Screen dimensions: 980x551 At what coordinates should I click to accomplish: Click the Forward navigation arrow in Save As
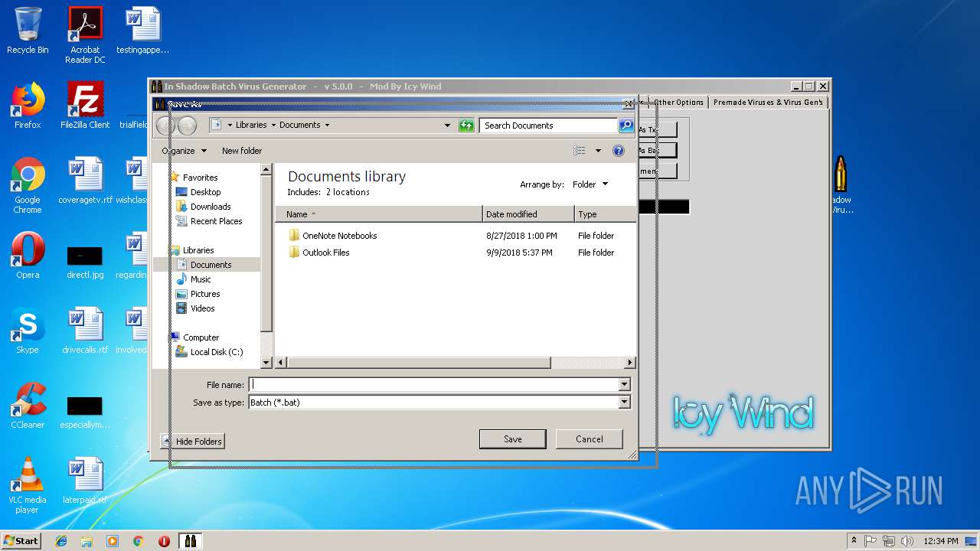tap(188, 126)
